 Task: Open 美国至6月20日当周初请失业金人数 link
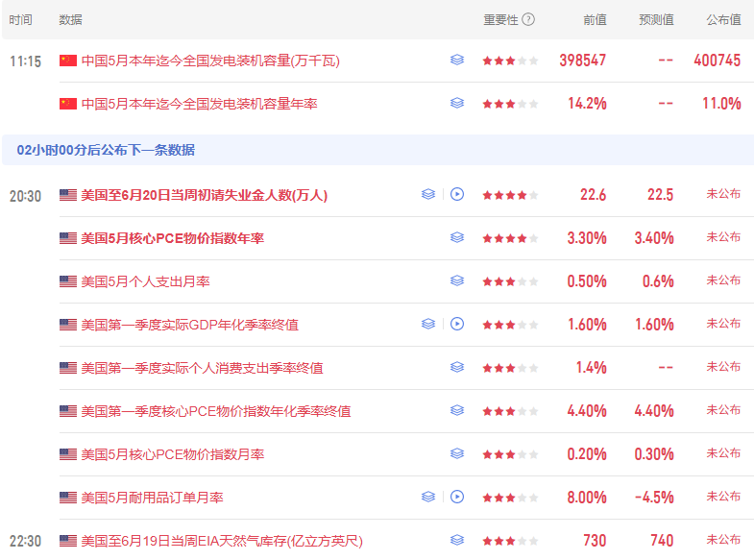click(205, 195)
